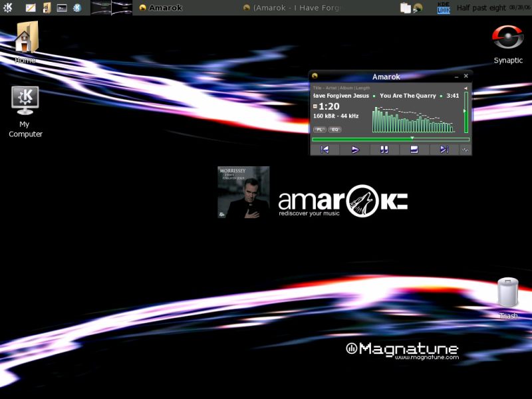Open the KDE K menu launcher
The width and height of the screenshot is (532, 399).
[x=7, y=7]
